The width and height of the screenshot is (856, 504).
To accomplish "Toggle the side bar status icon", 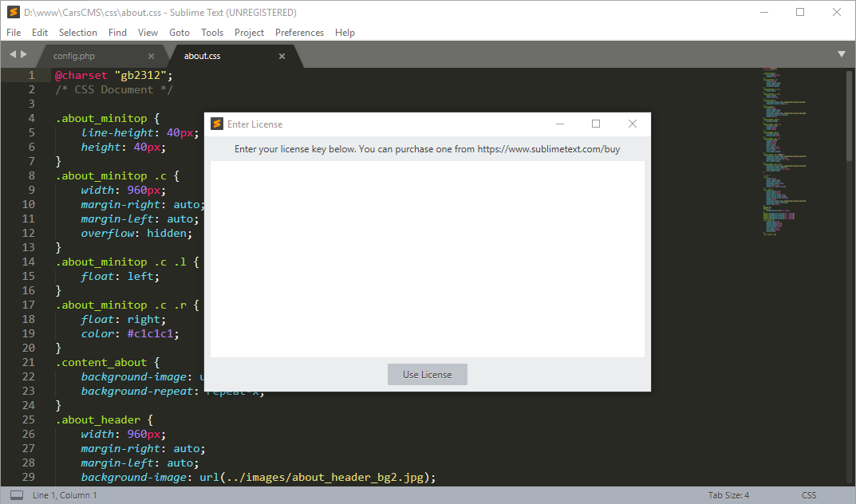I will tap(17, 494).
